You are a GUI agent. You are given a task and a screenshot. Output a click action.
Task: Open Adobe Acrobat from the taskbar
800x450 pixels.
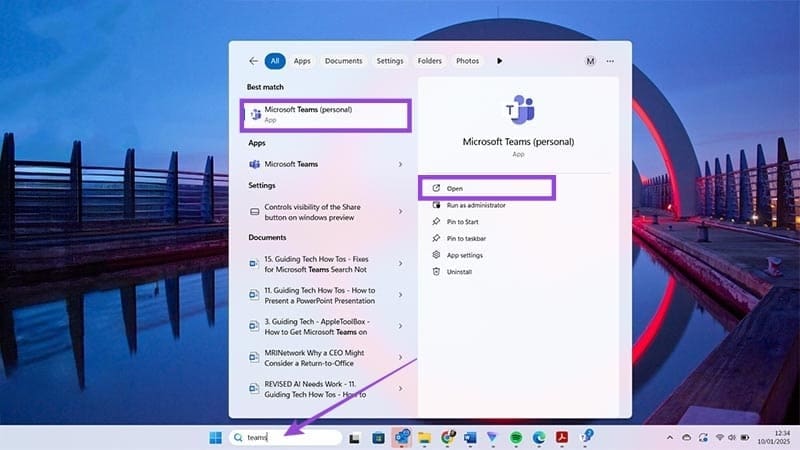562,438
